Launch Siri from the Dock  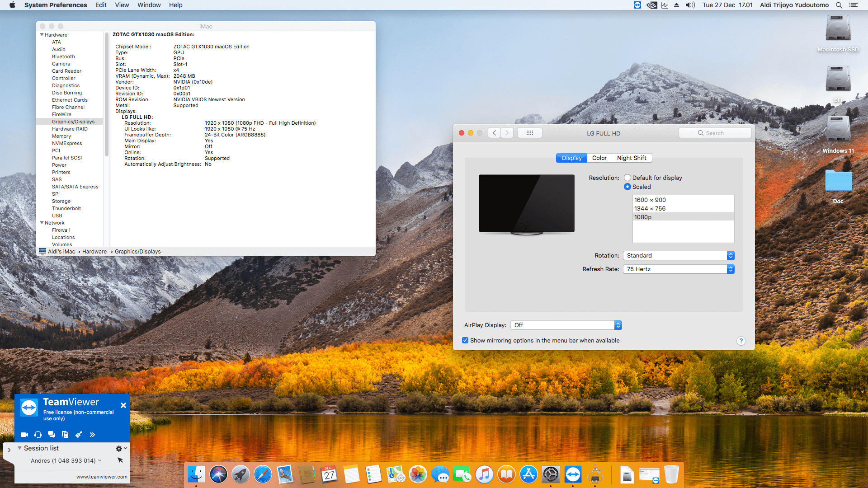click(218, 474)
